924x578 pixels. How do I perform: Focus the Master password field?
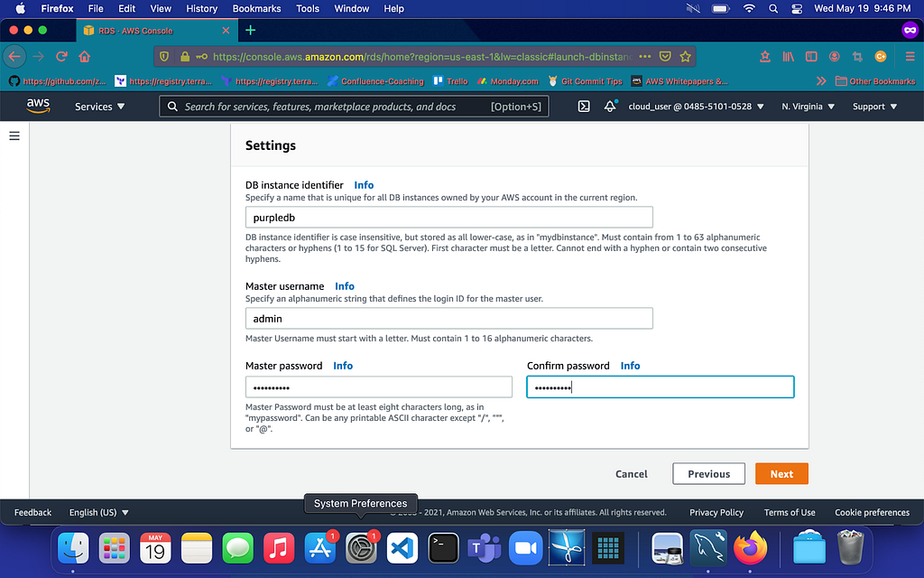pos(379,387)
